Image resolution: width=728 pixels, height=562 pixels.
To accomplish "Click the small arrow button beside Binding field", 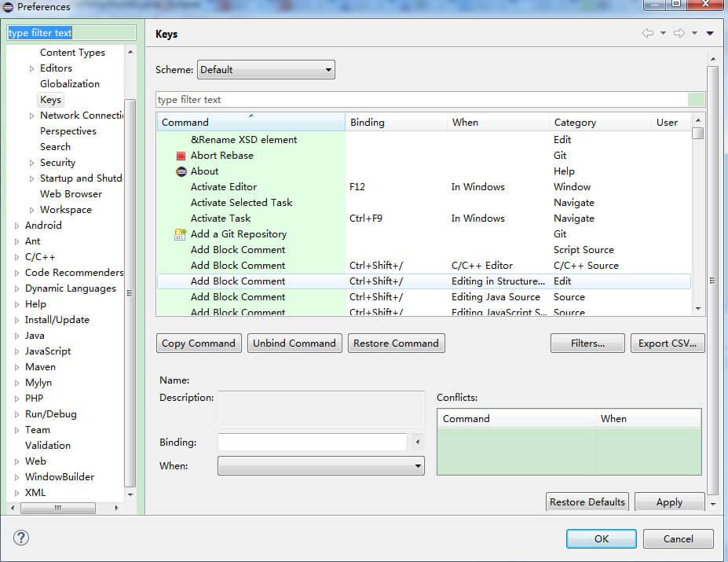I will [417, 443].
